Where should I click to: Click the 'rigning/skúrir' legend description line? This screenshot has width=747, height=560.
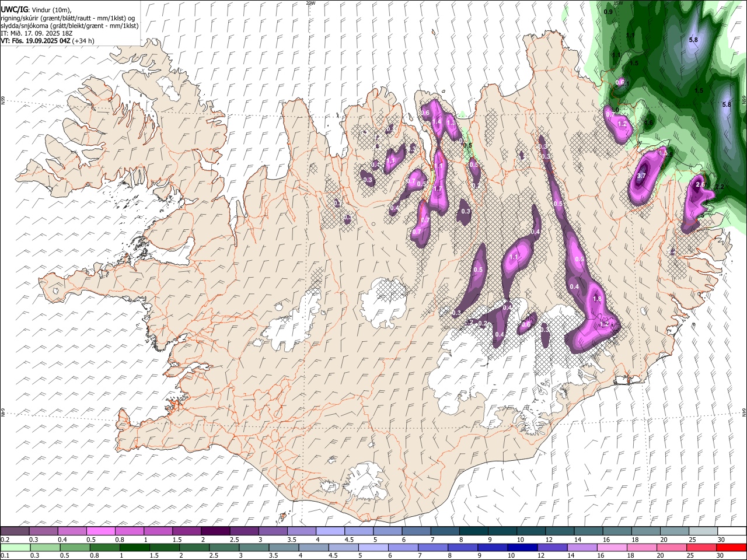pos(68,17)
